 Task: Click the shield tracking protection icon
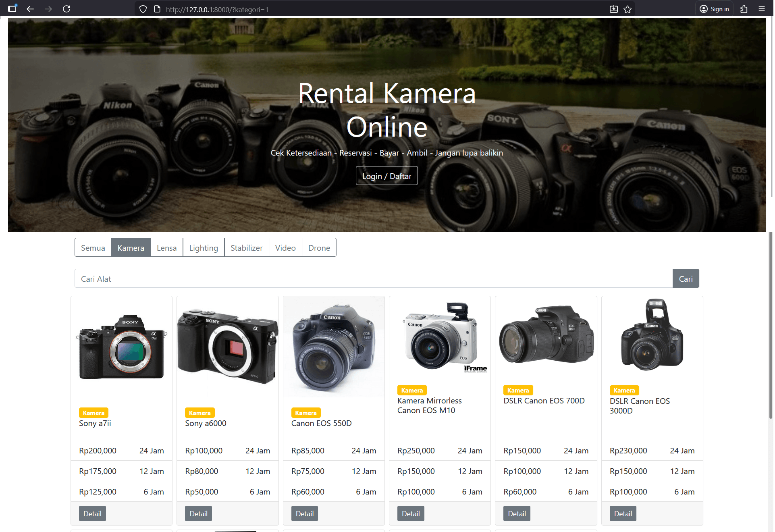pyautogui.click(x=143, y=9)
